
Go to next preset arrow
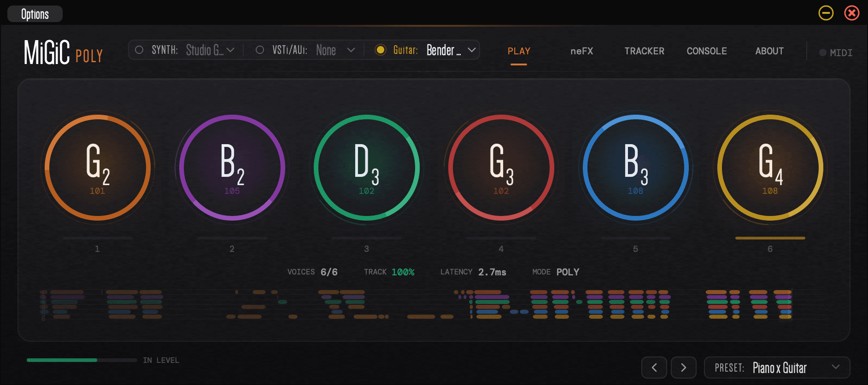pyautogui.click(x=684, y=367)
